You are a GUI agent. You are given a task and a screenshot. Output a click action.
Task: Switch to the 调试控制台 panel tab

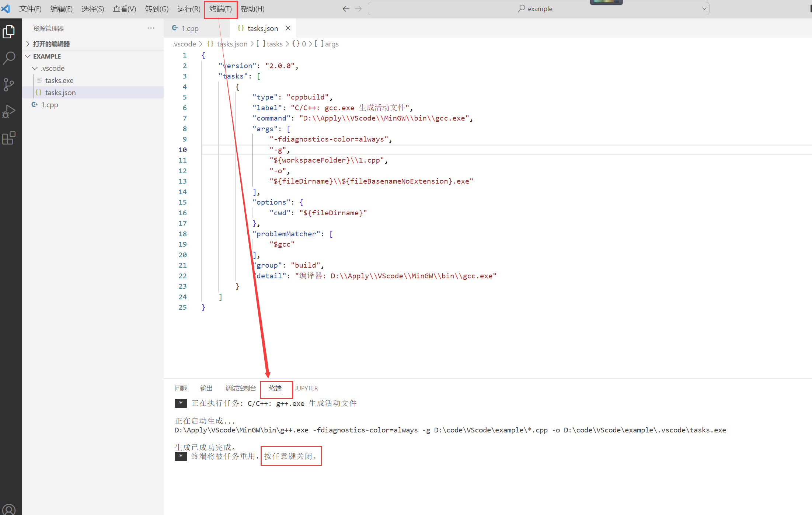tap(241, 388)
